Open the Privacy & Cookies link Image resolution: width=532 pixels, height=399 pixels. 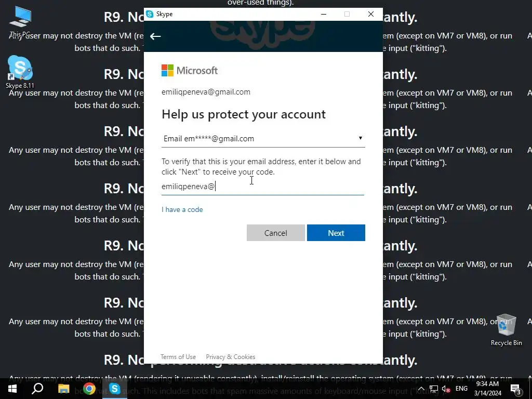pyautogui.click(x=230, y=356)
